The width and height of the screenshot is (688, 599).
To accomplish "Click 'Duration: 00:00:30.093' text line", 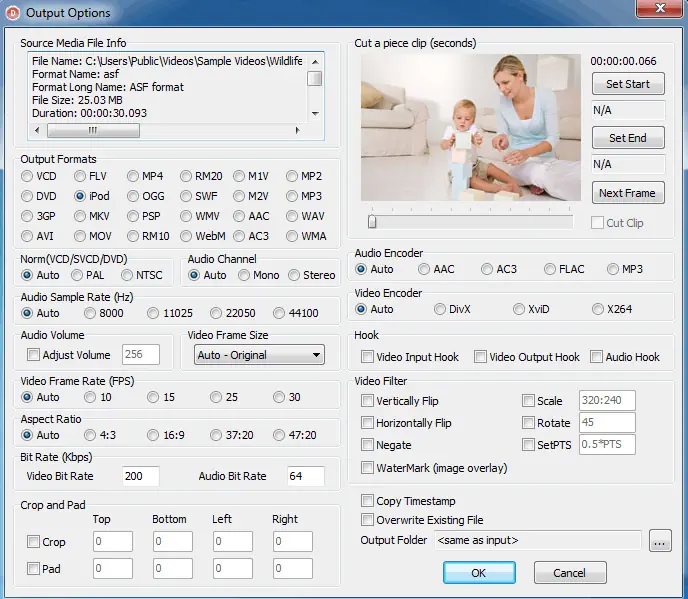I will (x=90, y=113).
